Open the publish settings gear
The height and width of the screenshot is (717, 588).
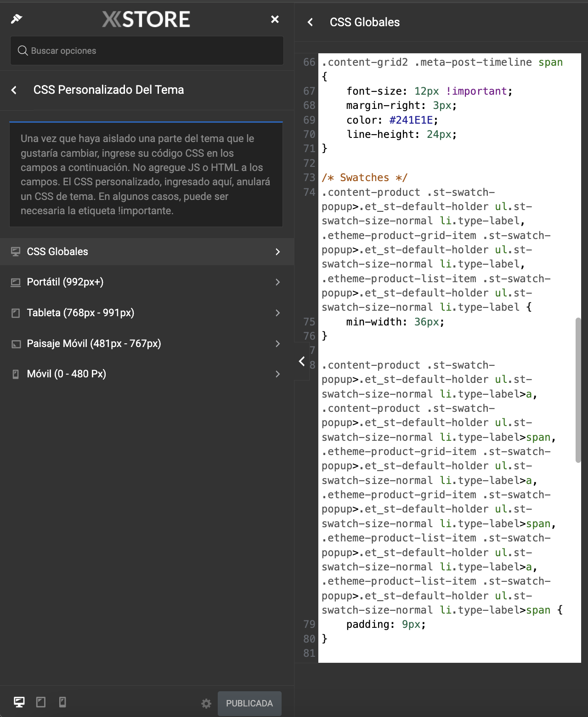pyautogui.click(x=206, y=704)
